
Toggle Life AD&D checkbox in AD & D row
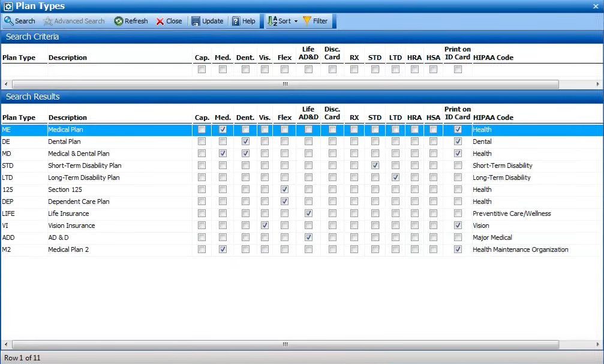coord(308,237)
